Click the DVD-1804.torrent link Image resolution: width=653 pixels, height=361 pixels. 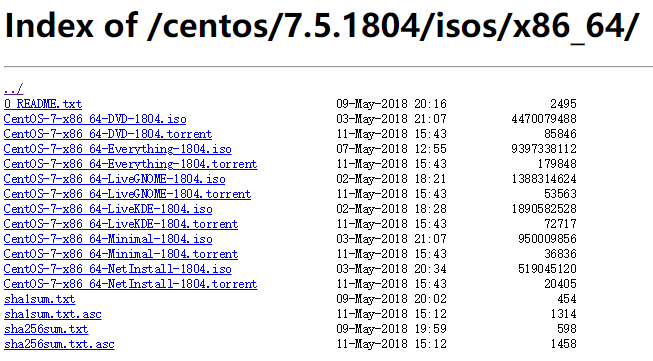pos(108,134)
